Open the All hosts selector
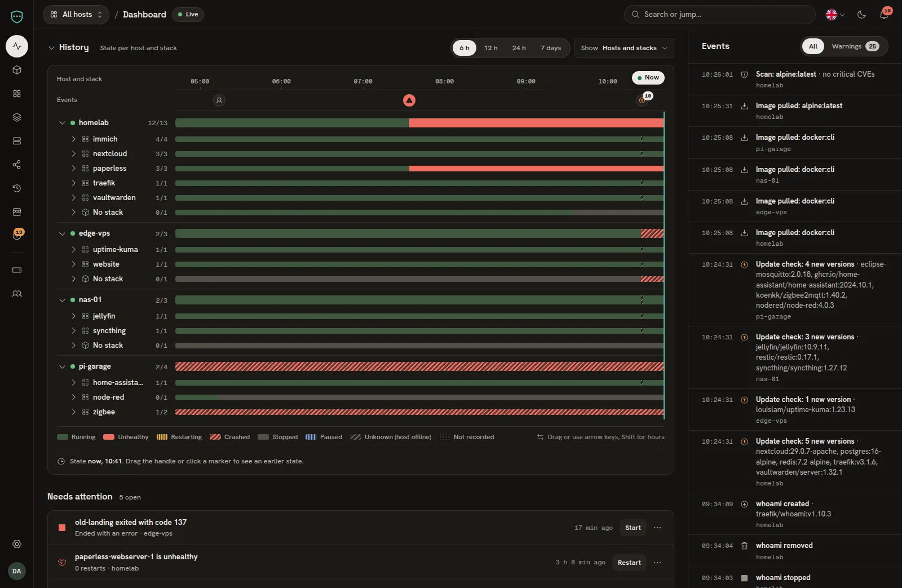 coord(76,15)
